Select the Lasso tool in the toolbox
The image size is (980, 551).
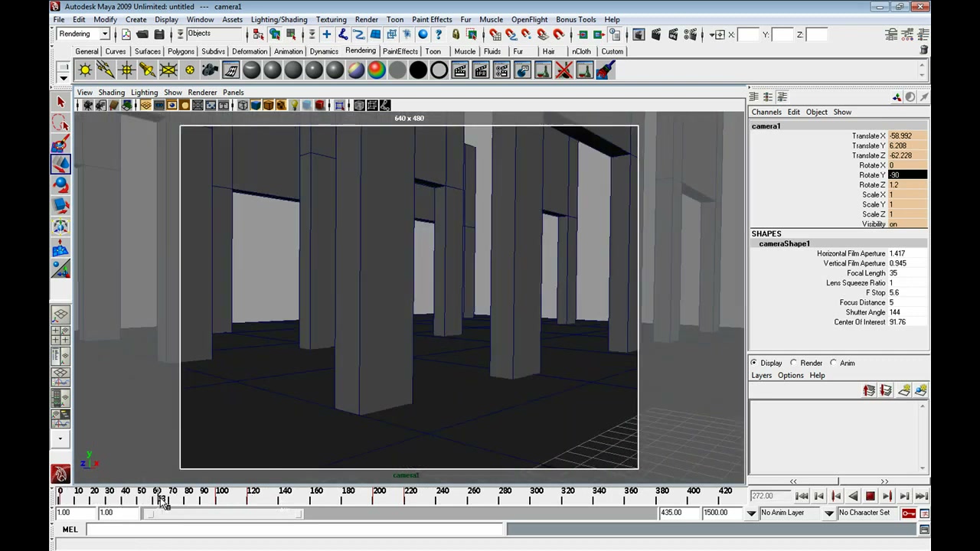60,122
